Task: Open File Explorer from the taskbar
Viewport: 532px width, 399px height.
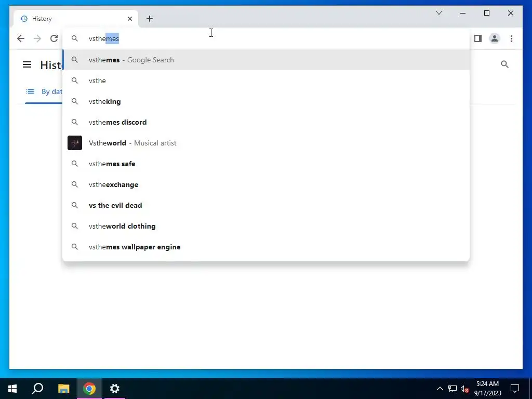Action: (63, 389)
